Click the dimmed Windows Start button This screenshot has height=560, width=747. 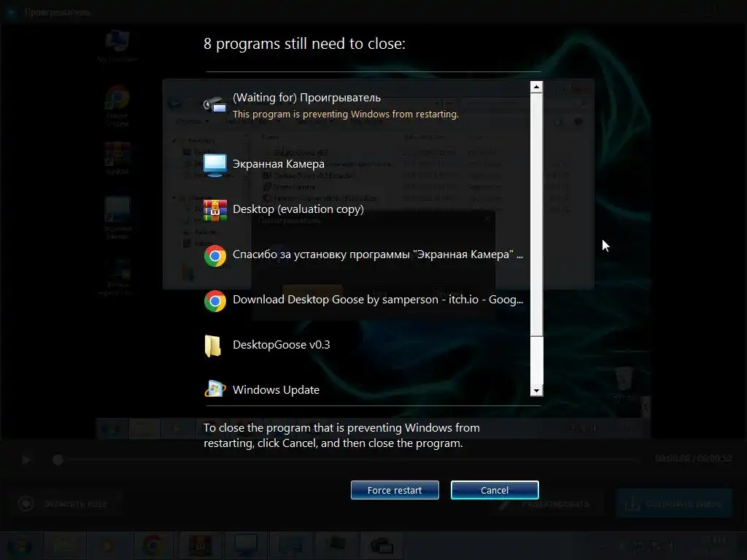[19, 545]
